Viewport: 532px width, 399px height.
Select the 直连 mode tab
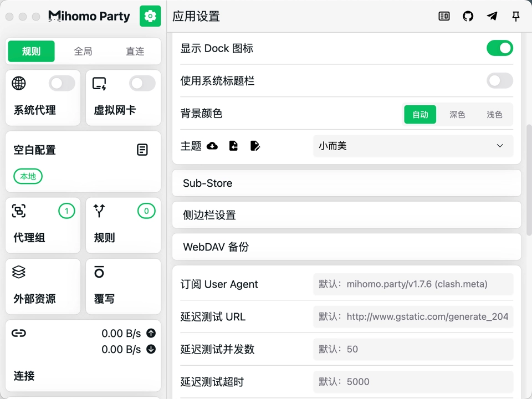pyautogui.click(x=135, y=51)
